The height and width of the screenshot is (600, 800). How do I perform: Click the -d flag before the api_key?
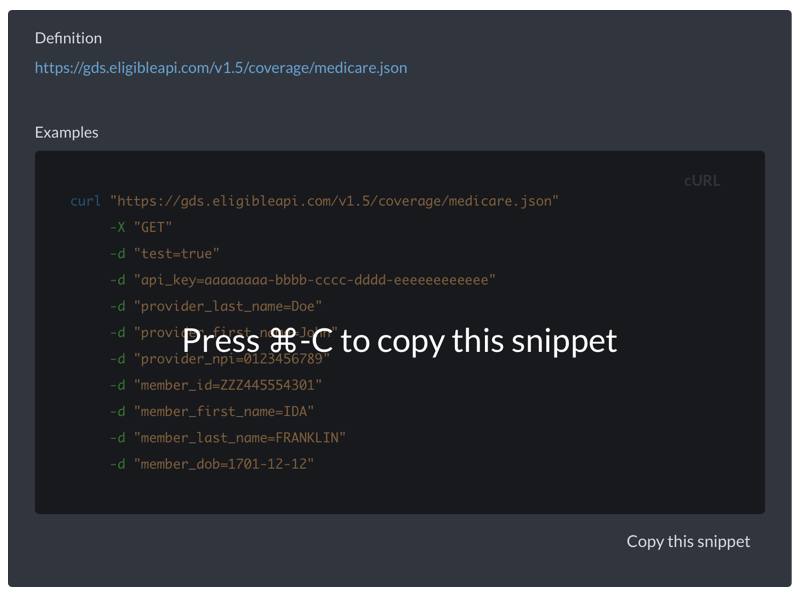118,280
